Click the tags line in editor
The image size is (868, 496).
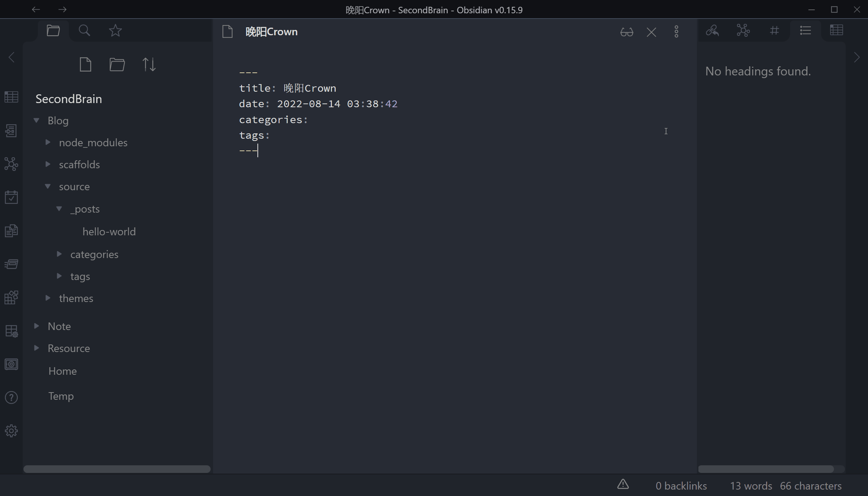click(254, 135)
